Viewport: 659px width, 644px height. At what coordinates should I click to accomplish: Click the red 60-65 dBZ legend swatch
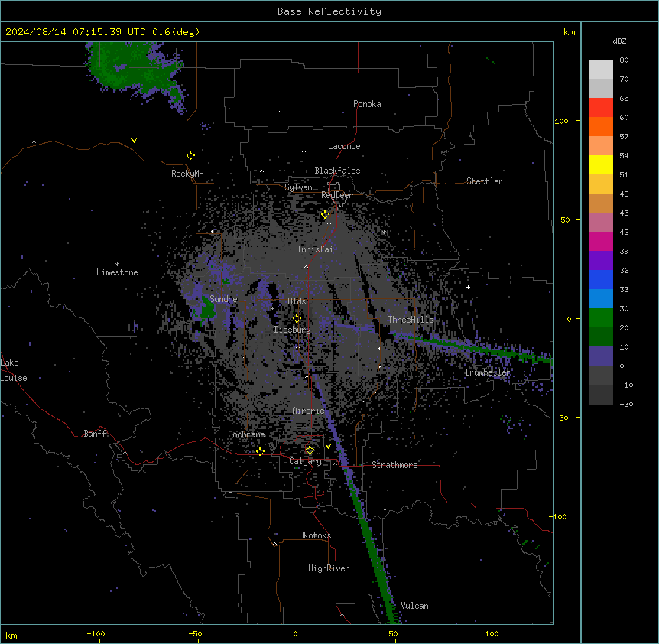[601, 108]
